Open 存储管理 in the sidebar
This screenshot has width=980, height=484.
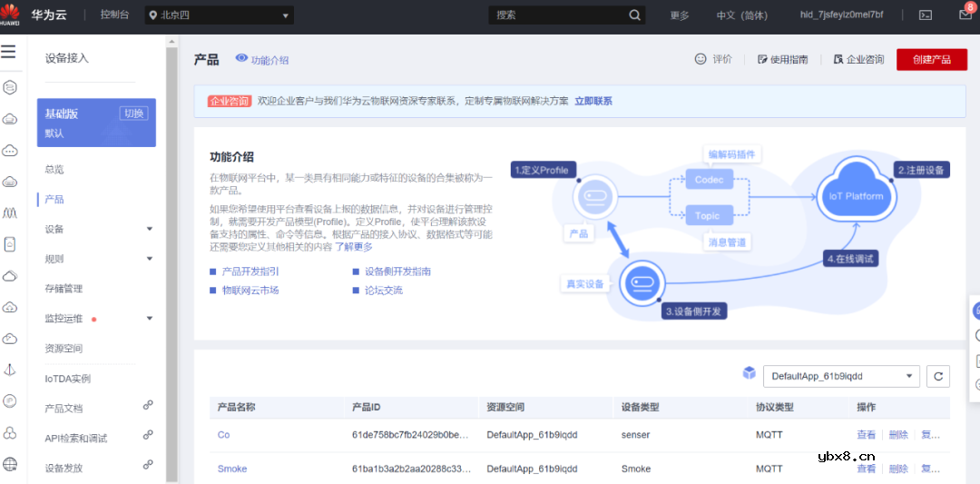pos(64,289)
